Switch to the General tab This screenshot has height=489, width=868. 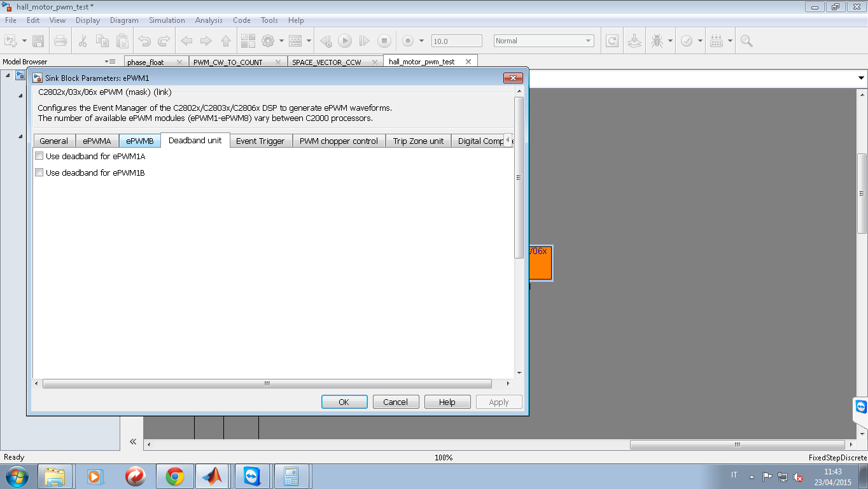pyautogui.click(x=54, y=141)
